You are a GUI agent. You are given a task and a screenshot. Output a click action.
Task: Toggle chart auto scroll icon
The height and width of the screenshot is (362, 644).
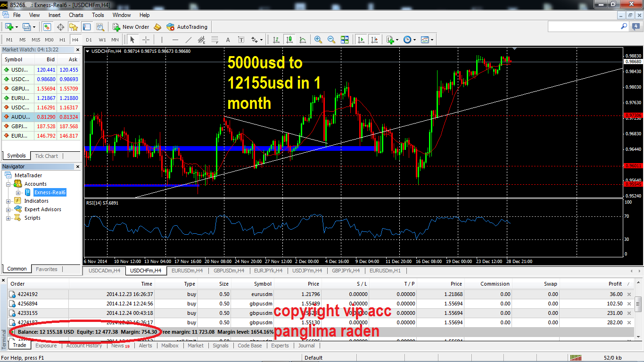(x=361, y=40)
